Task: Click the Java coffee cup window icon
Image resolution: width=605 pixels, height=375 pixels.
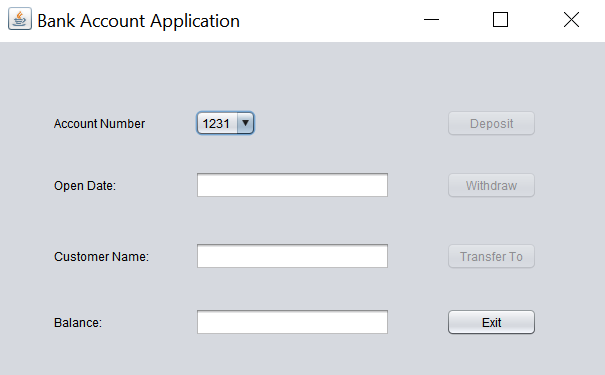Action: click(x=20, y=19)
